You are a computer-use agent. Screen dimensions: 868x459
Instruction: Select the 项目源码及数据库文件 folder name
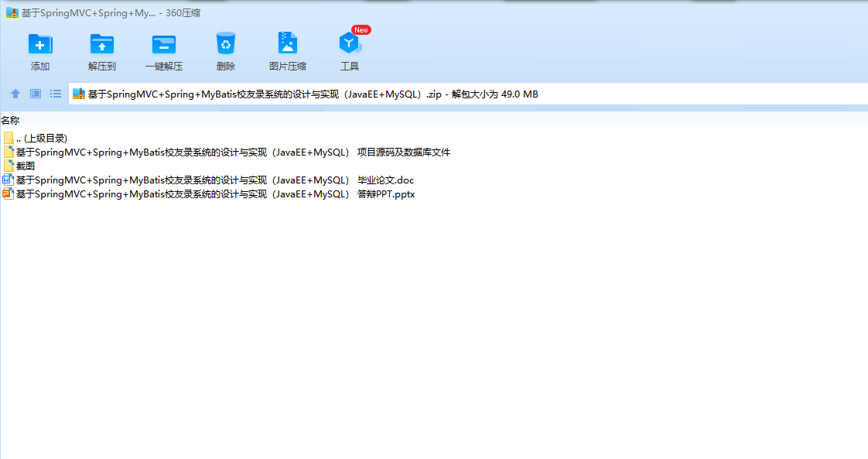click(x=233, y=152)
